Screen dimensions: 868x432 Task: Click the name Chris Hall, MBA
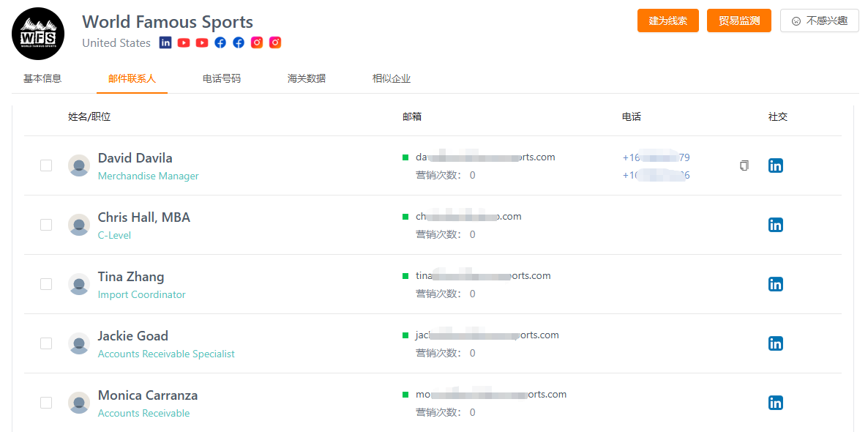(x=144, y=217)
